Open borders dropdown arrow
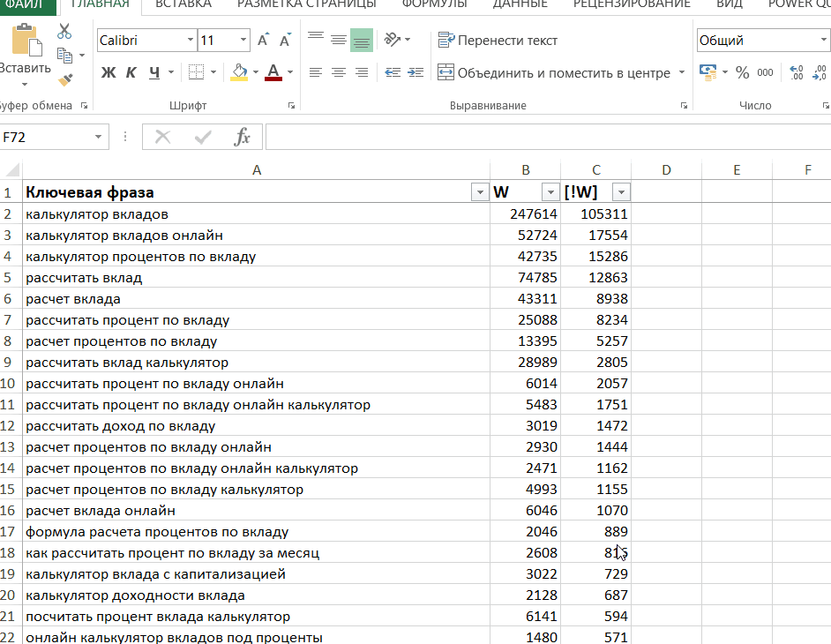 213,72
